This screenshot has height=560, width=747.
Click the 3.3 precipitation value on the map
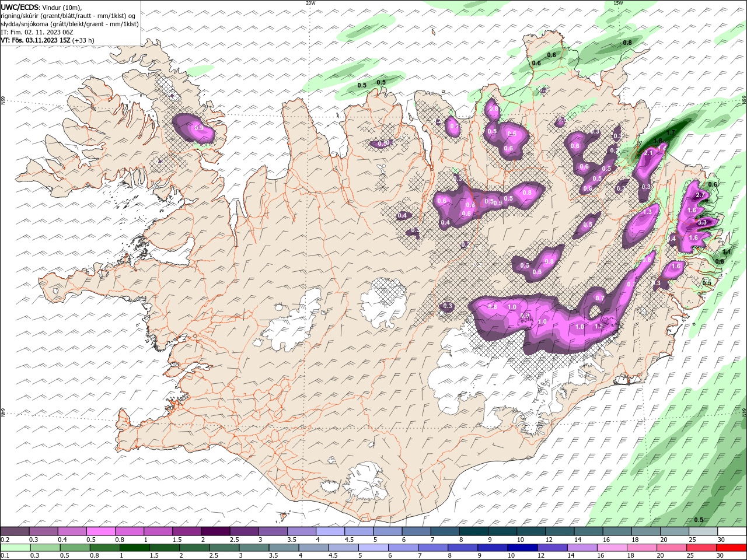point(702,222)
